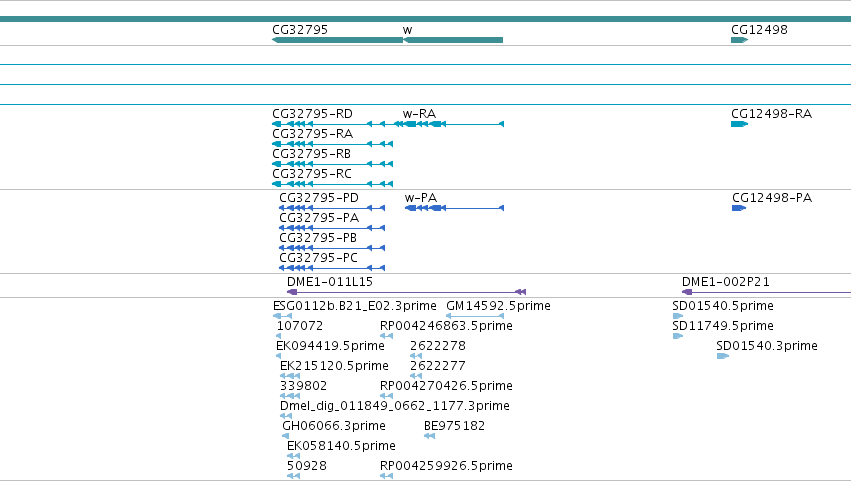The height and width of the screenshot is (481, 851).
Task: Select the SD11749.5prime label
Action: [723, 326]
